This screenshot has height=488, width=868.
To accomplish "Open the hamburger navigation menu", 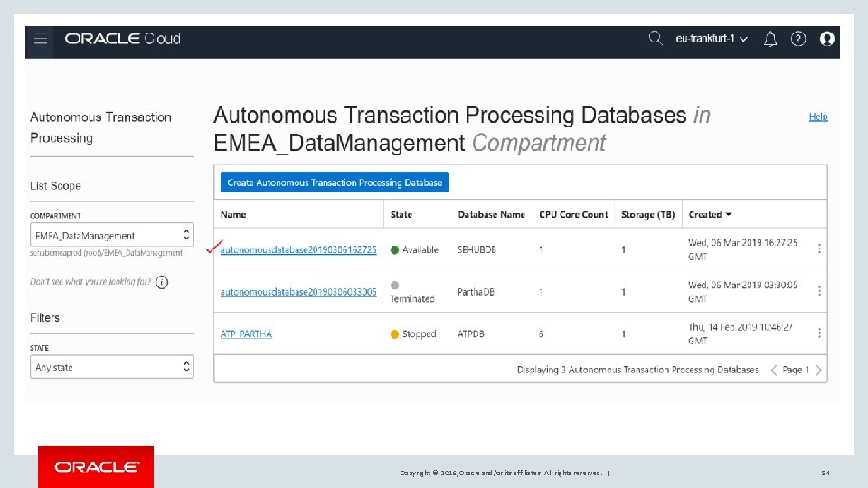I will (41, 40).
